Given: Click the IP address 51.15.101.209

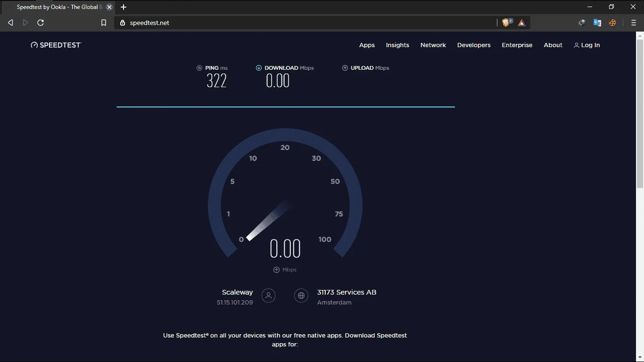Looking at the screenshot, I should (235, 303).
